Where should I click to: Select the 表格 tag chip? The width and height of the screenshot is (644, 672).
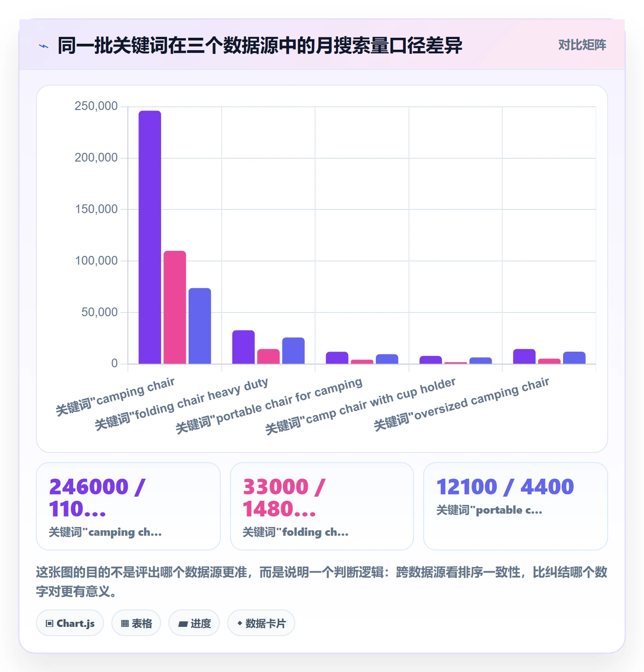tap(136, 623)
